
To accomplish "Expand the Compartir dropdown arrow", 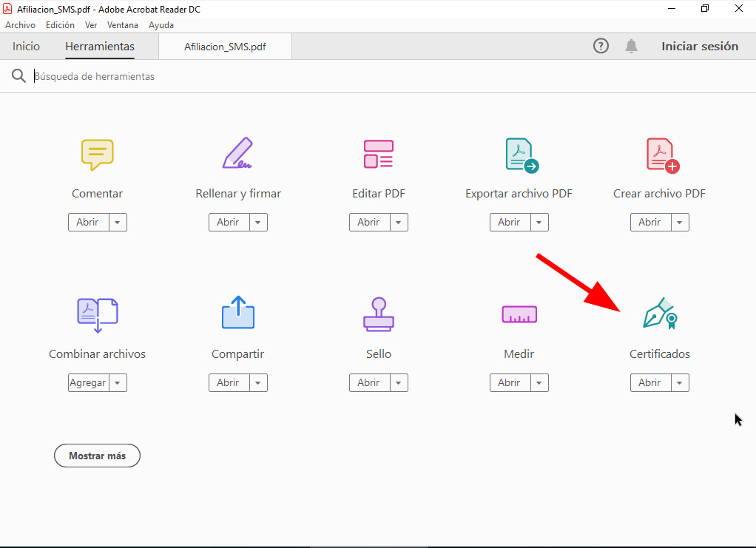I will [x=258, y=382].
